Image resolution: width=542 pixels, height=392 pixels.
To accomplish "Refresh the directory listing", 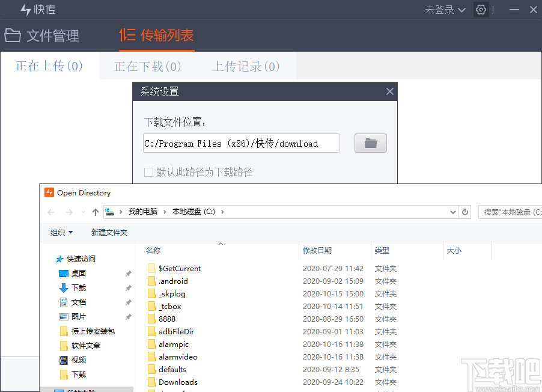I will 465,212.
